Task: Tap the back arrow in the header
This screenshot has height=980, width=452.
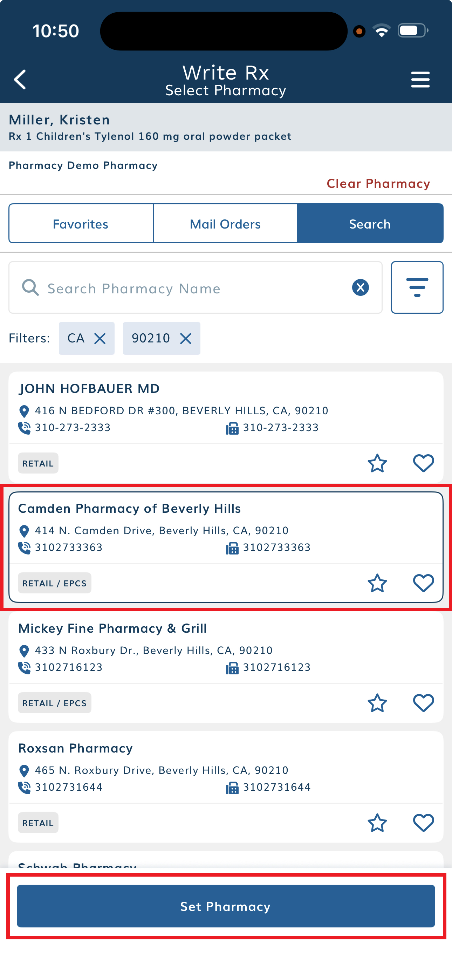Action: (x=20, y=80)
